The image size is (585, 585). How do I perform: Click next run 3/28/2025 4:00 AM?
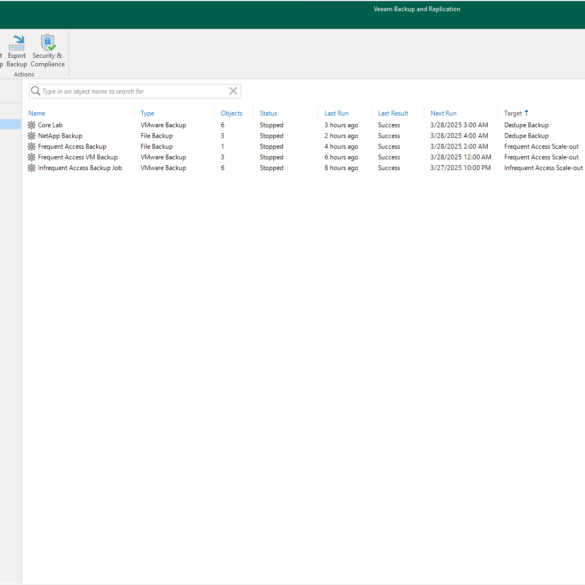(459, 136)
